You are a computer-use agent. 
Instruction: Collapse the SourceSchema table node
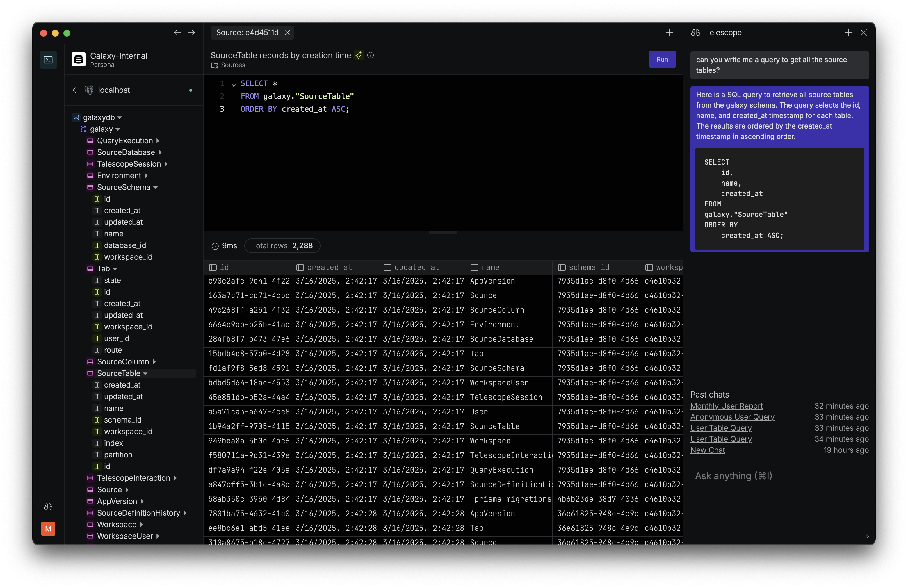click(x=156, y=187)
